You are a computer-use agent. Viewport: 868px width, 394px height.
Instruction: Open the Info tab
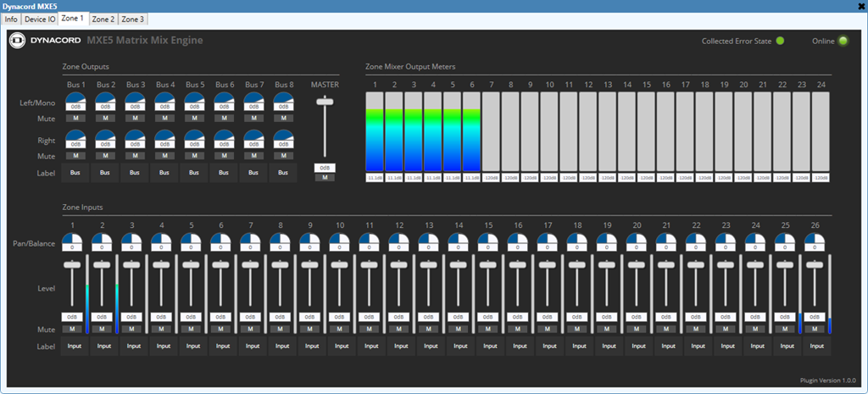pos(11,19)
